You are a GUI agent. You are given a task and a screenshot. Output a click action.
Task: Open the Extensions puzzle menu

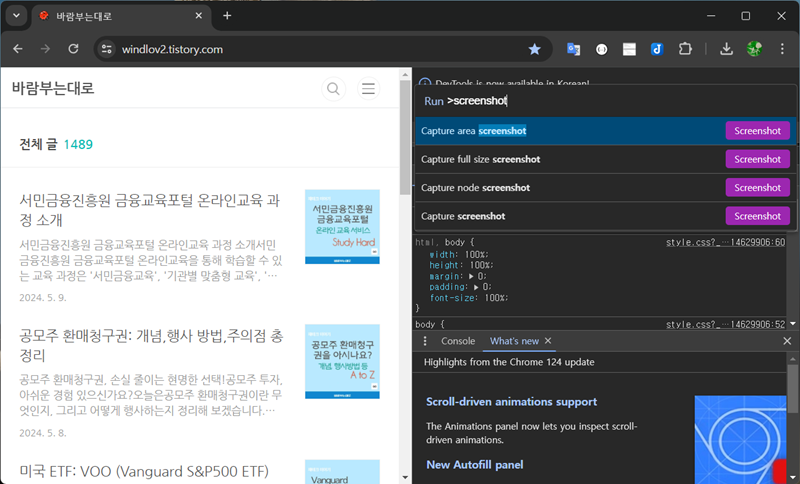point(685,49)
